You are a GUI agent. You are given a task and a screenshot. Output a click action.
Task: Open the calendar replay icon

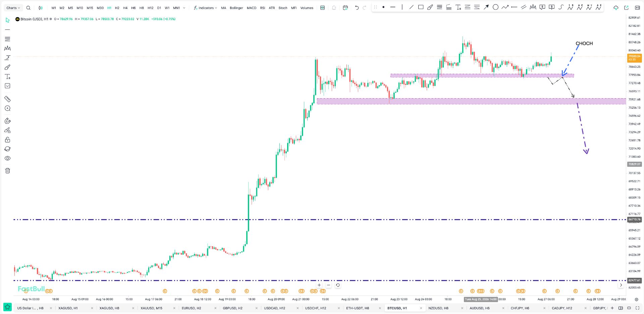(345, 8)
